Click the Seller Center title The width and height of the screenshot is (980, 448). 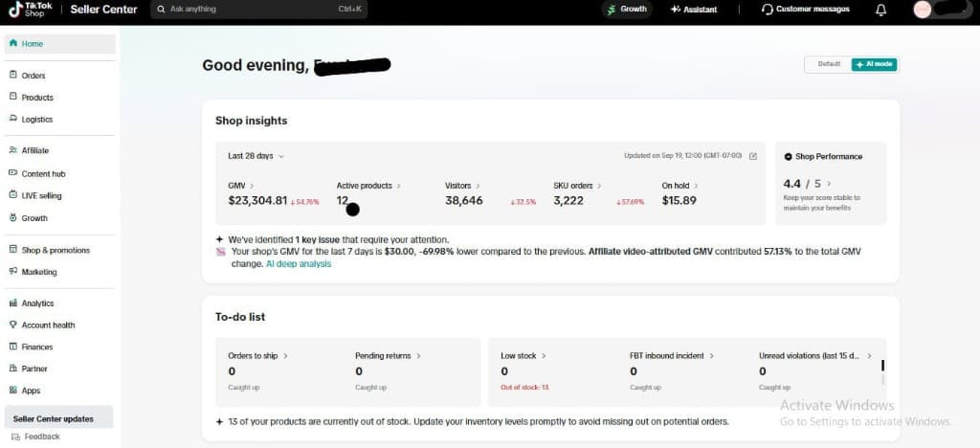(103, 10)
